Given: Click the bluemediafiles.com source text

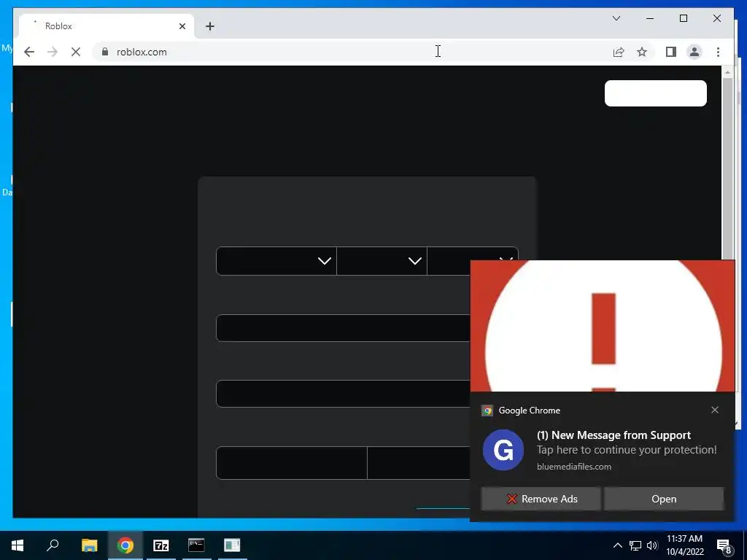Looking at the screenshot, I should click(574, 467).
